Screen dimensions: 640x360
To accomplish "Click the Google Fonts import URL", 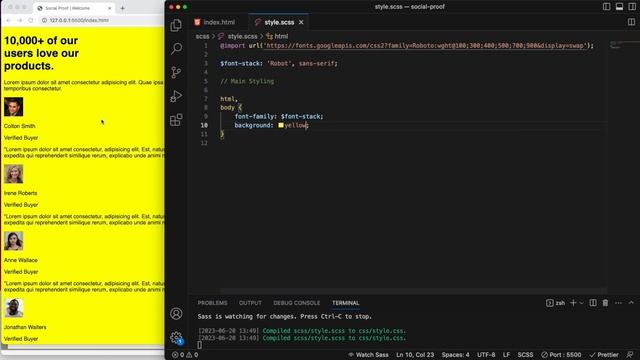I will click(x=424, y=46).
